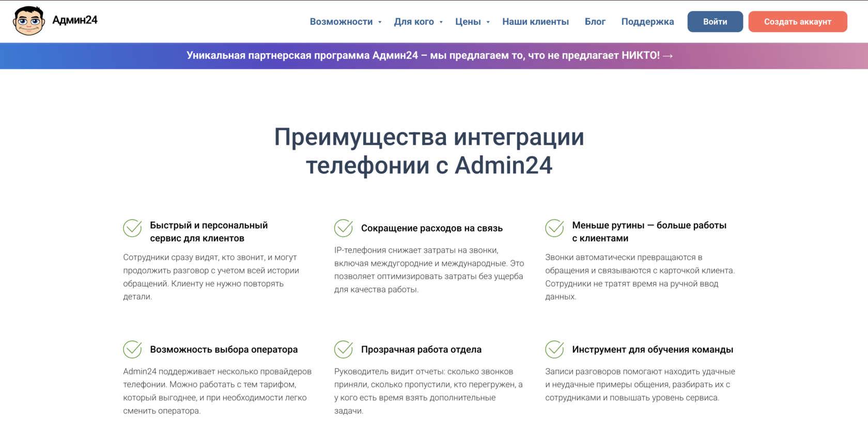Image resolution: width=868 pixels, height=422 pixels.
Task: Open the Поддержка page
Action: 647,22
